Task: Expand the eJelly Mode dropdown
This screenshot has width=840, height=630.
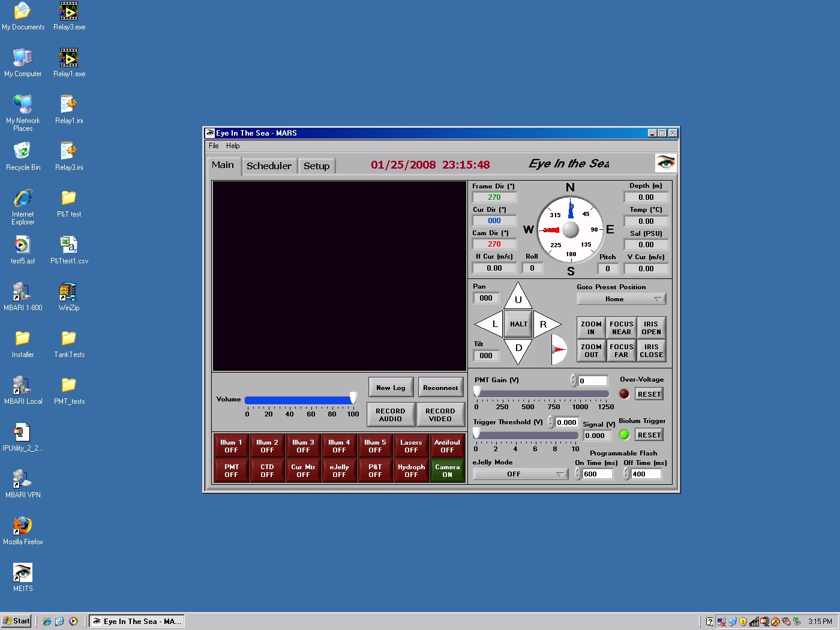Action: click(520, 474)
